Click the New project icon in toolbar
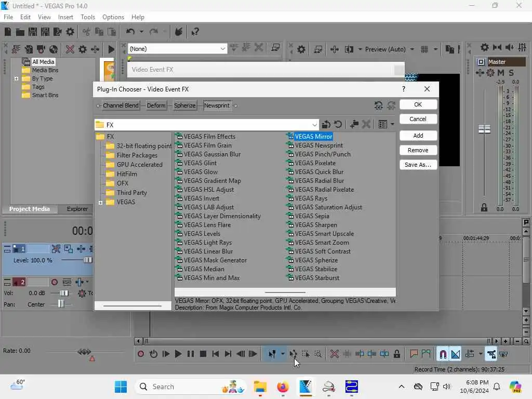This screenshot has width=532, height=399. (x=7, y=32)
